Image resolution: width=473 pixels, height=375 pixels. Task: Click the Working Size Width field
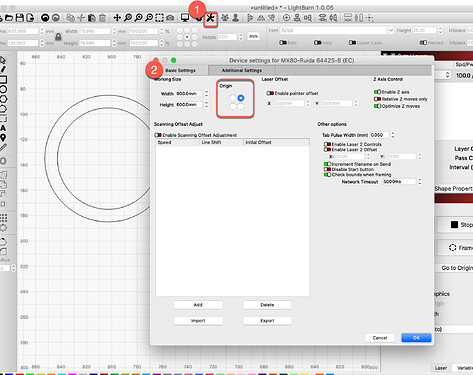(x=189, y=94)
